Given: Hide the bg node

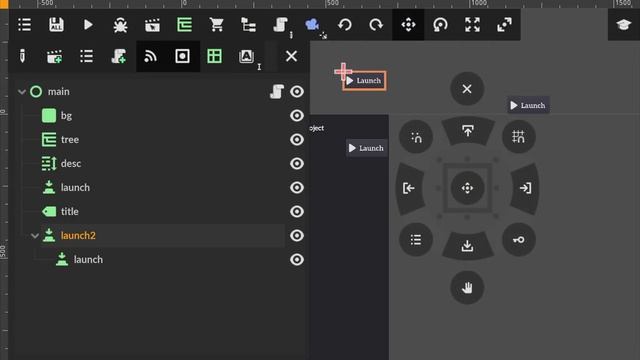Looking at the screenshot, I should click(x=297, y=116).
